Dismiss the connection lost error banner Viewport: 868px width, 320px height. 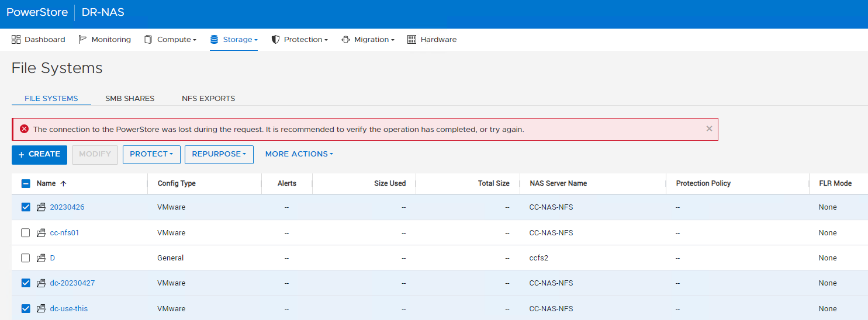[x=709, y=129]
